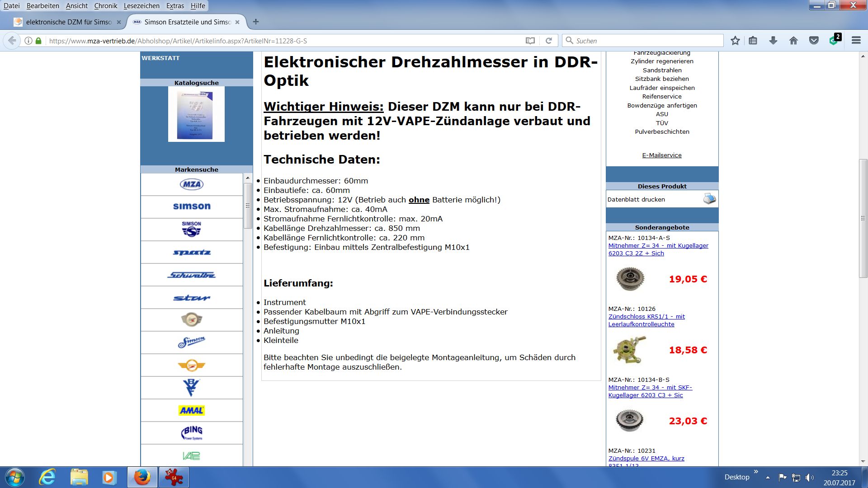
Task: Open the Lesezeichen menu
Action: pos(142,6)
